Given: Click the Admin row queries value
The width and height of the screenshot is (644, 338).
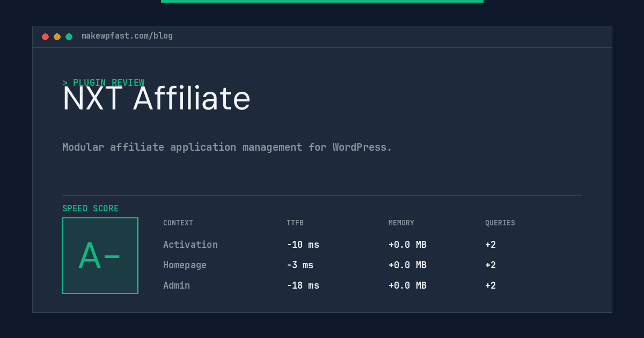Looking at the screenshot, I should 491,285.
